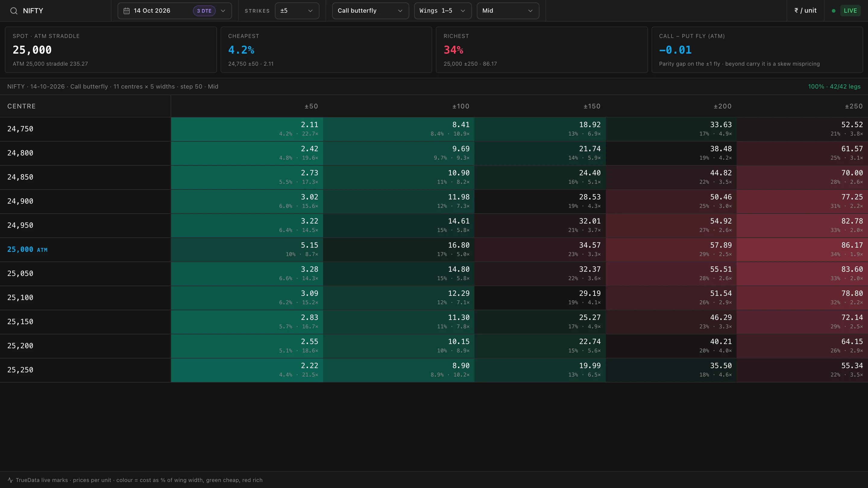Click the 28.53 cell in the 24,900 row
The height and width of the screenshot is (488, 868).
540,202
